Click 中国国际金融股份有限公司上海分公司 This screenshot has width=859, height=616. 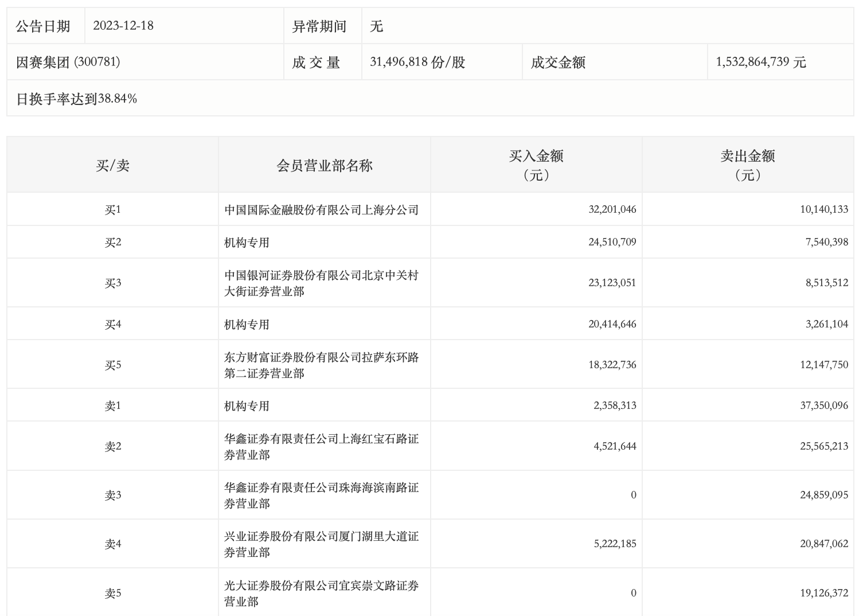click(x=322, y=210)
